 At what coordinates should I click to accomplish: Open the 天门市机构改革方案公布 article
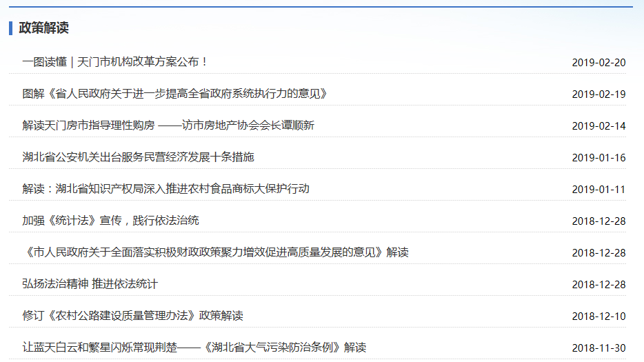point(115,62)
